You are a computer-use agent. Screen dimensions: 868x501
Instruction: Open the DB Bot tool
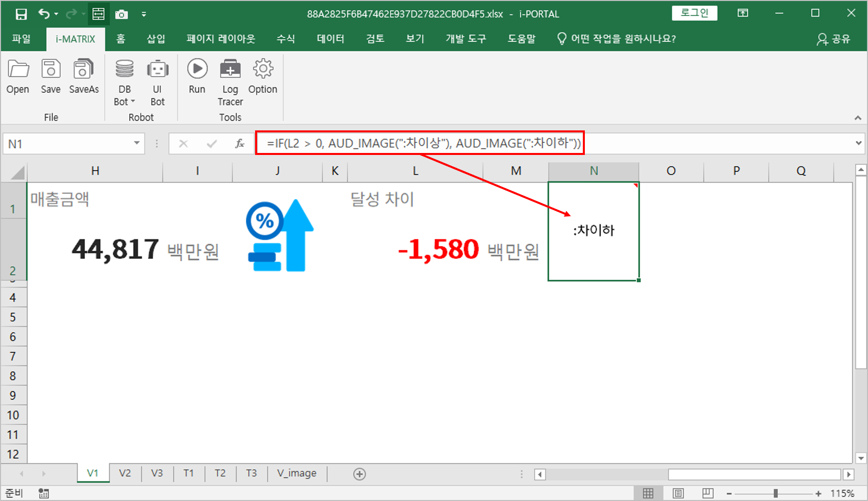point(124,70)
